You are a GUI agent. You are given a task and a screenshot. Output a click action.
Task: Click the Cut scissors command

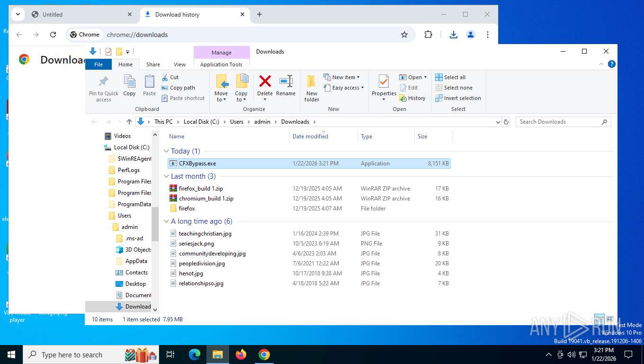tap(170, 77)
